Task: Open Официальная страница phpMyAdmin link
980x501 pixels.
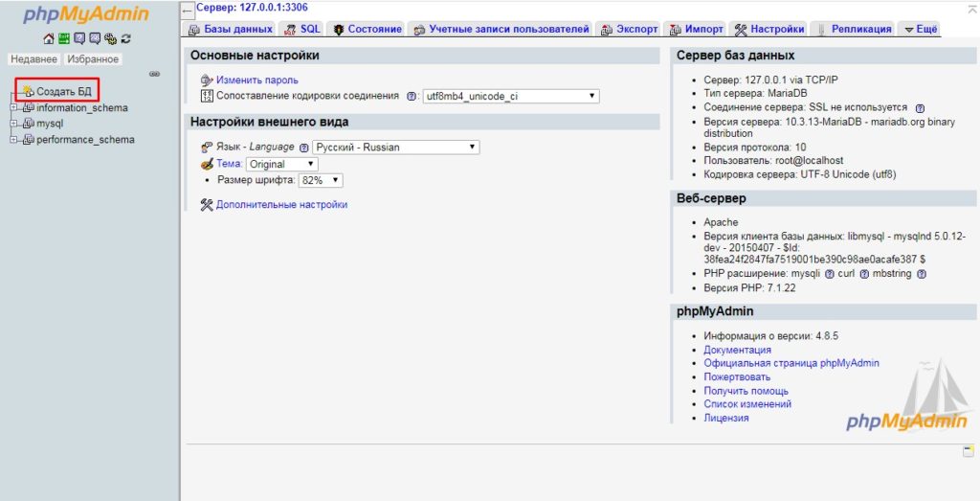Action: point(791,363)
